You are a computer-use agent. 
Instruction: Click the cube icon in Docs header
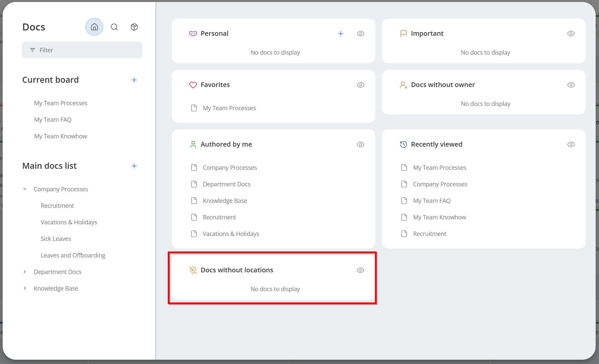134,27
